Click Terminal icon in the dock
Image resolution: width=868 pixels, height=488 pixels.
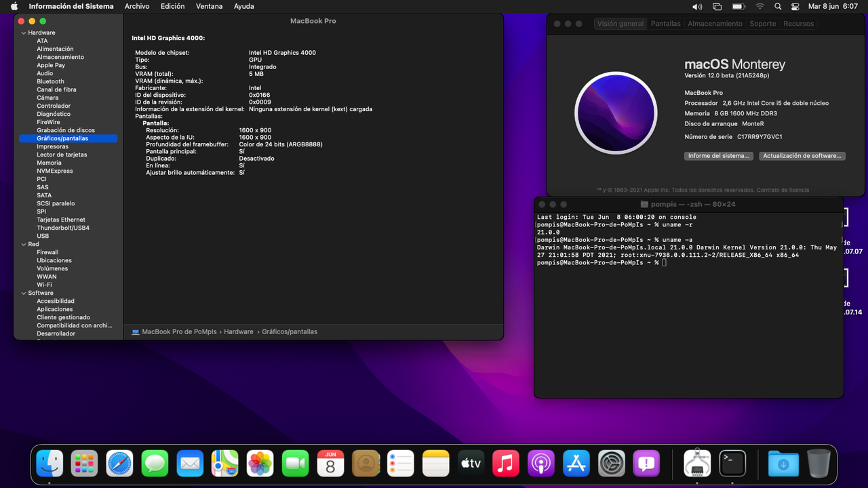pos(732,464)
